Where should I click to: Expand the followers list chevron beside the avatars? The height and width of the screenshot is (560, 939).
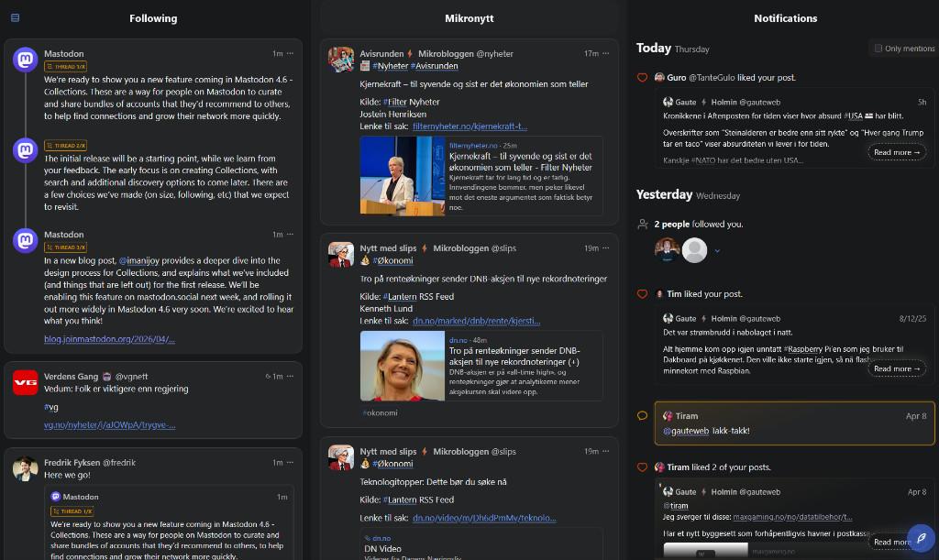tap(717, 250)
